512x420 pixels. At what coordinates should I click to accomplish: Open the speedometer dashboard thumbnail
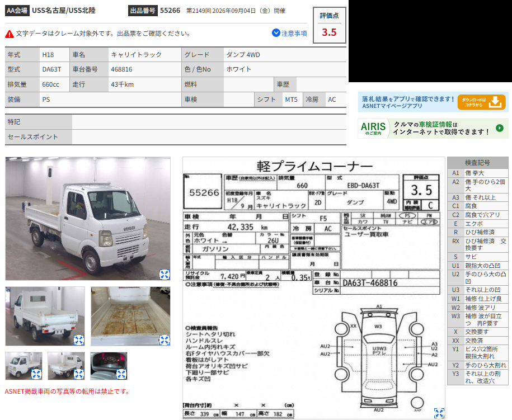[109, 366]
